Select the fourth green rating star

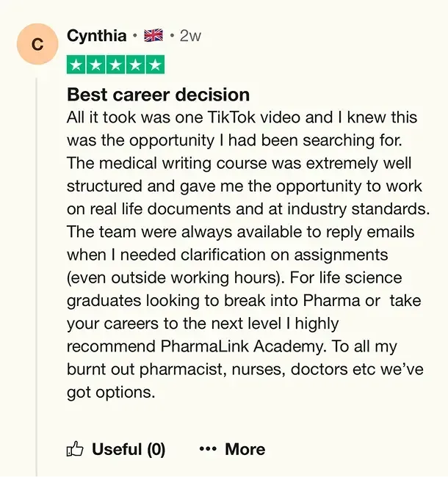(135, 65)
